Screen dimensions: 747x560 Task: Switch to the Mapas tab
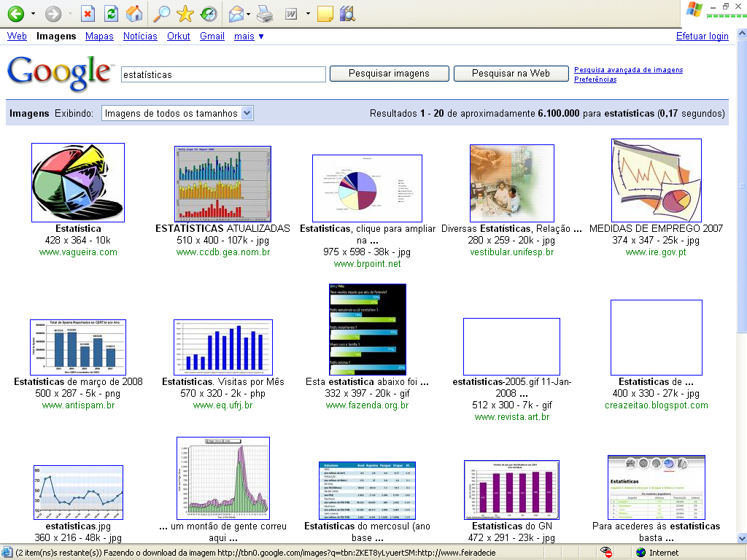(99, 36)
